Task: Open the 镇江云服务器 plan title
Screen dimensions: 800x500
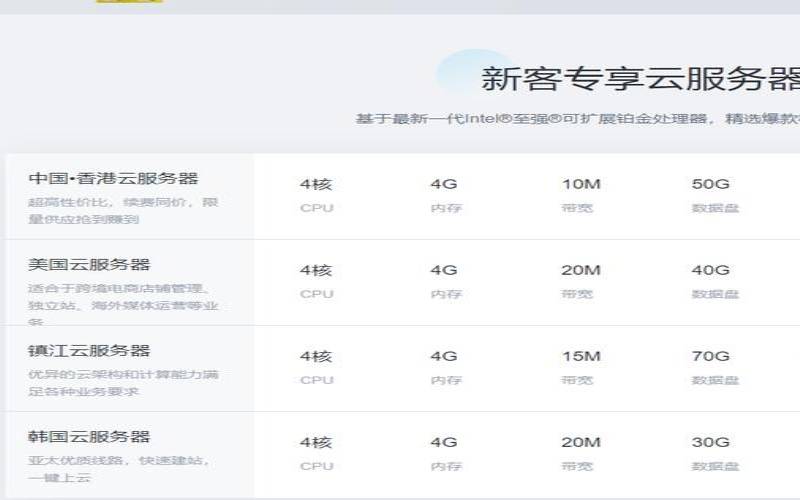Action: pyautogui.click(x=89, y=351)
